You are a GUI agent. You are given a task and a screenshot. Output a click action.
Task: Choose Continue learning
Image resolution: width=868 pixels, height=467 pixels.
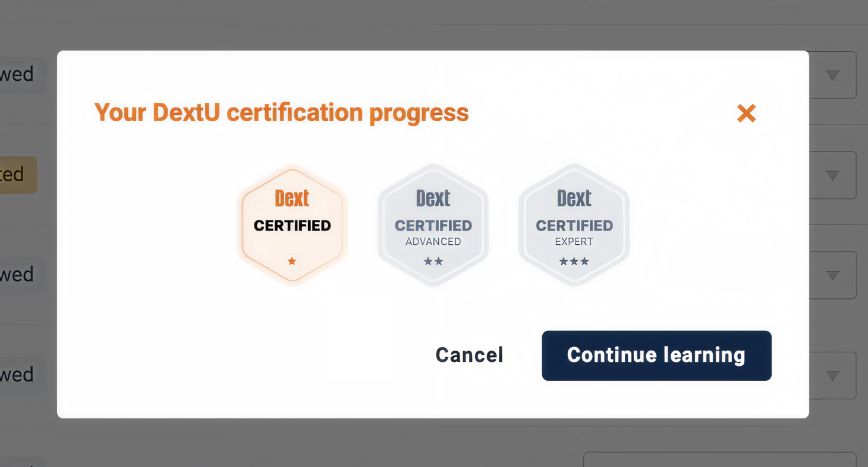[x=657, y=355]
